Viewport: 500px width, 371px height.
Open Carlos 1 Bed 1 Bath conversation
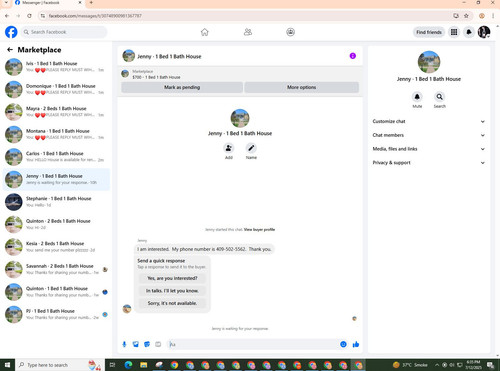[x=56, y=157]
